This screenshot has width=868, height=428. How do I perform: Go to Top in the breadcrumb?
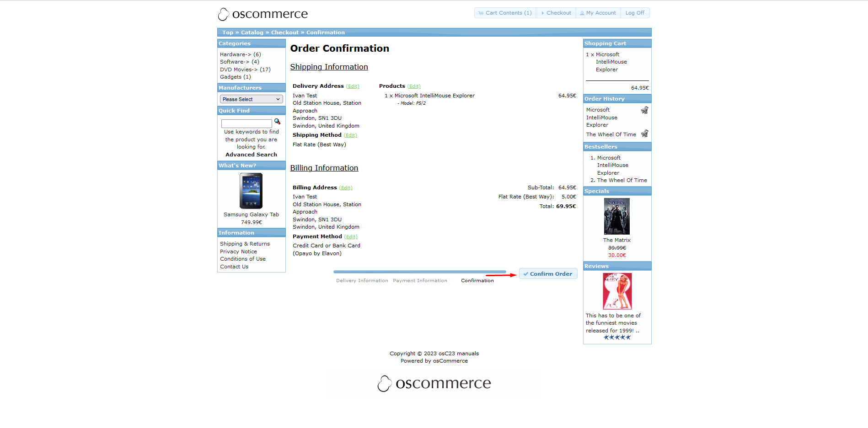228,32
